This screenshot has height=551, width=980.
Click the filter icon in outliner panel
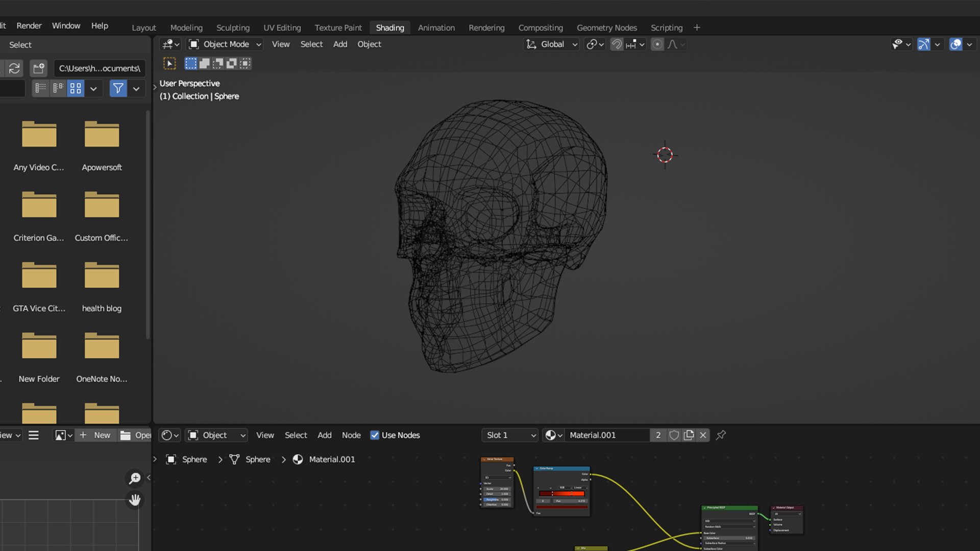point(116,88)
